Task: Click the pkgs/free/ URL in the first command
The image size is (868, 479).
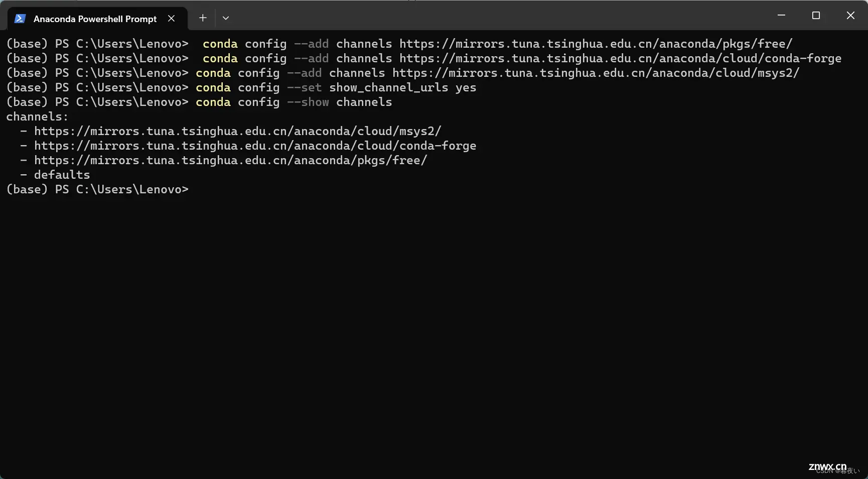Action: point(596,44)
